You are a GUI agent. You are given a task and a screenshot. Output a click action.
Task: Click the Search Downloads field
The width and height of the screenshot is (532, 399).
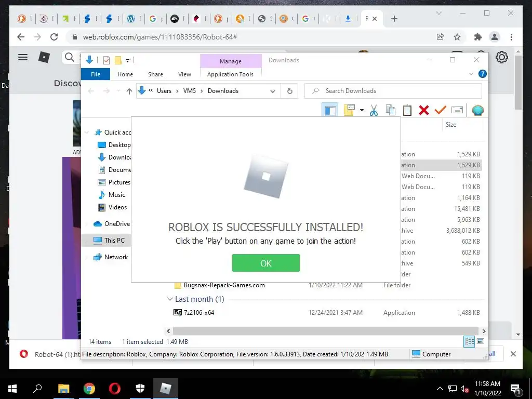click(x=393, y=91)
